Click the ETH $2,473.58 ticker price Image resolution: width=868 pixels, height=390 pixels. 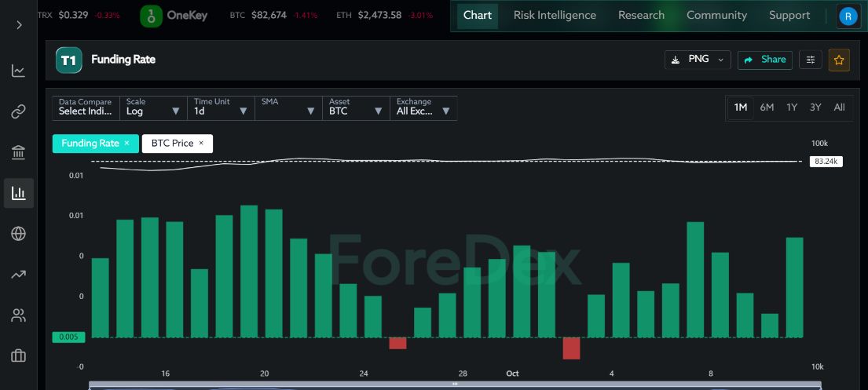tap(379, 16)
